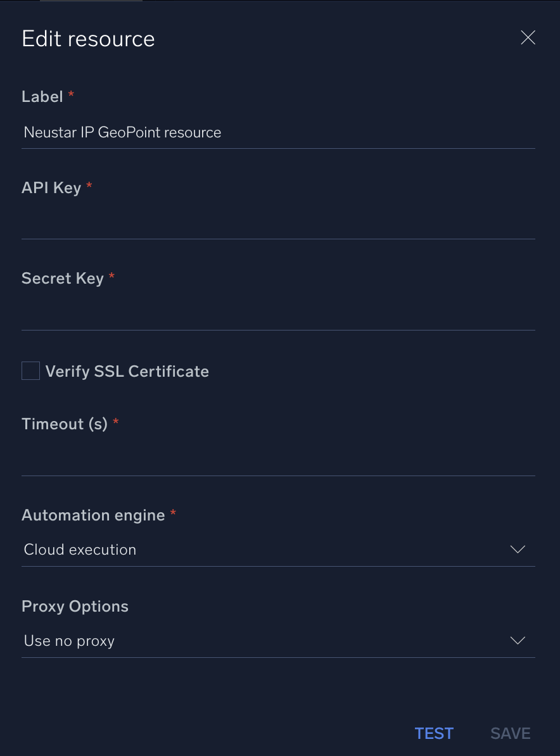Click the Secret Key field underline

pyautogui.click(x=279, y=329)
